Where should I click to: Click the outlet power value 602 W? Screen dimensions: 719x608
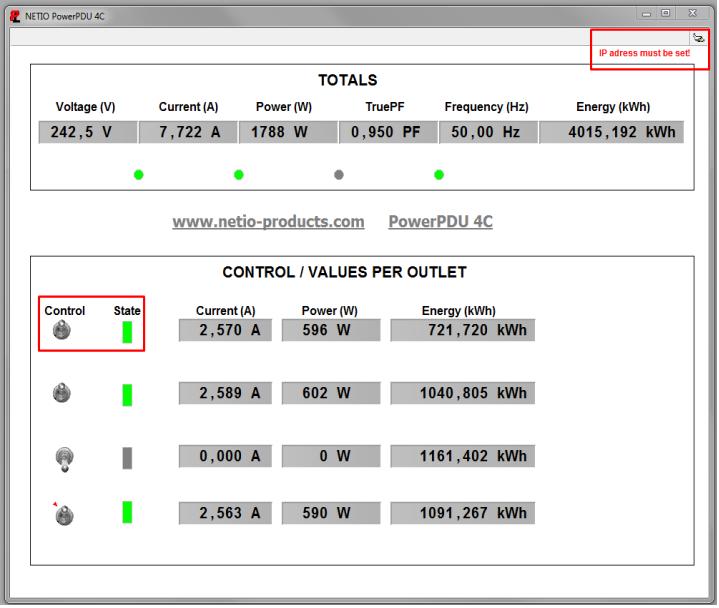click(x=331, y=393)
